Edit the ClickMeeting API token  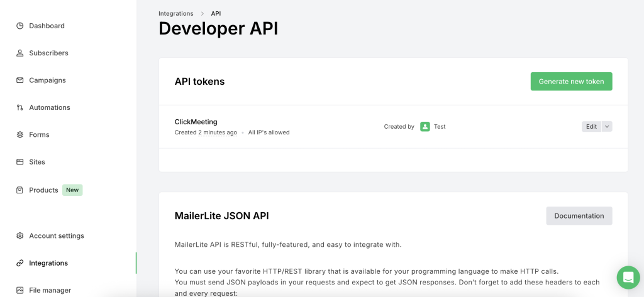tap(591, 126)
